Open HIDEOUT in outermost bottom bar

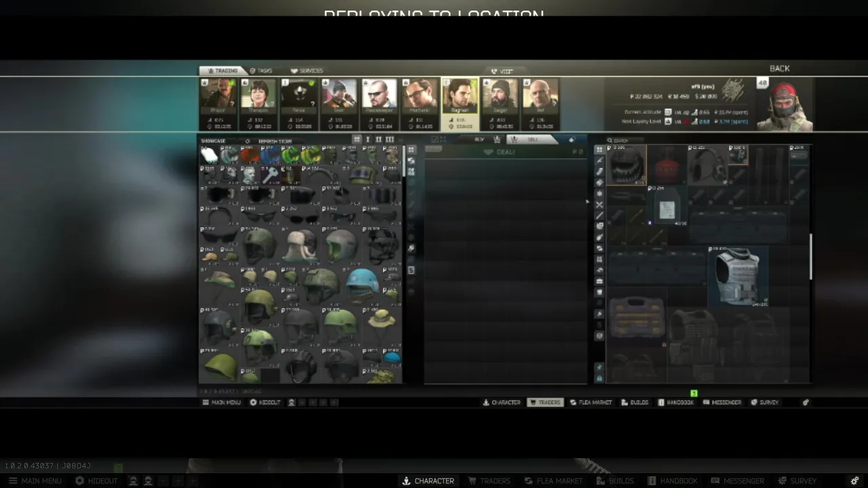tap(96, 481)
